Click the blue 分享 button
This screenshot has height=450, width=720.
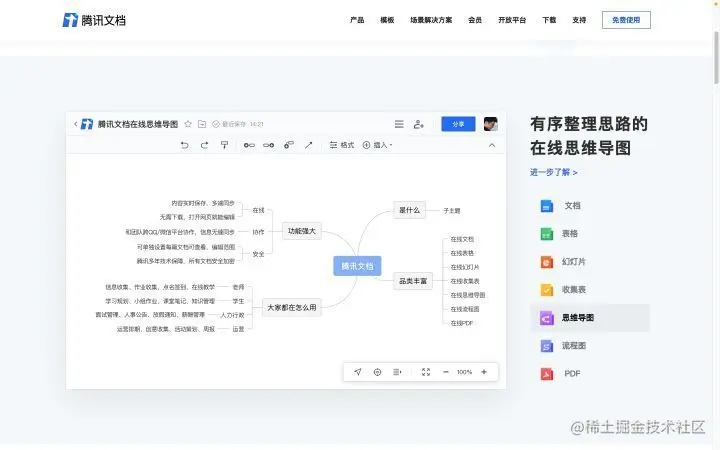458,124
